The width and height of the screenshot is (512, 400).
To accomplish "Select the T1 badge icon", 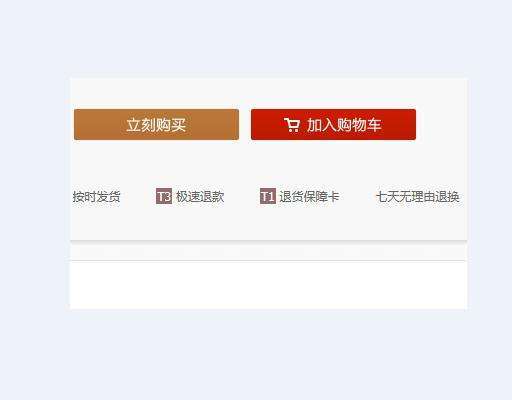I will click(x=268, y=196).
